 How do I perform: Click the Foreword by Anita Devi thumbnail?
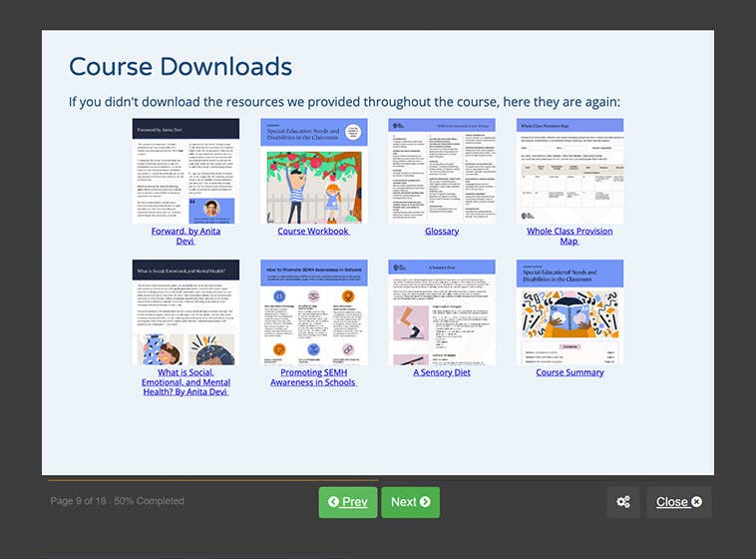pos(186,171)
